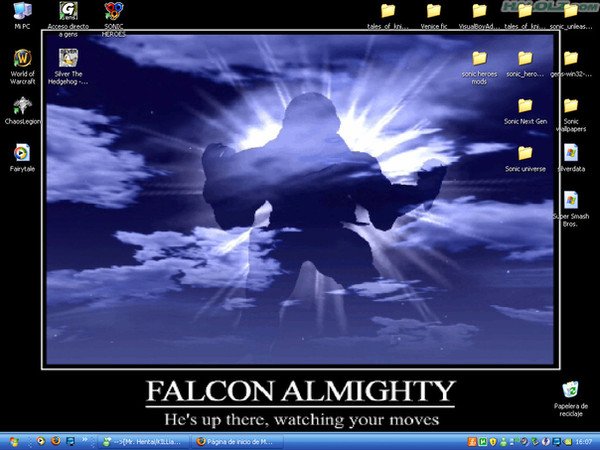This screenshot has height=450, width=600.
Task: Select the gens-win32 folder
Action: tap(571, 64)
